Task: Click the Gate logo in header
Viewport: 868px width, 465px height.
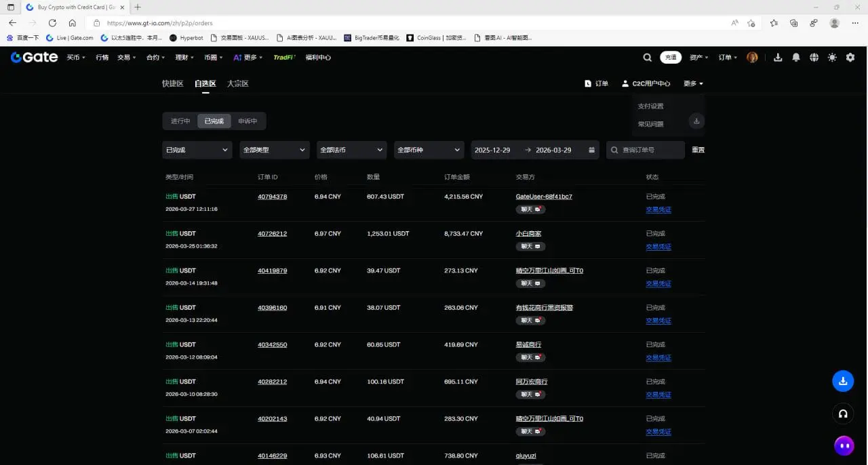Action: 34,58
